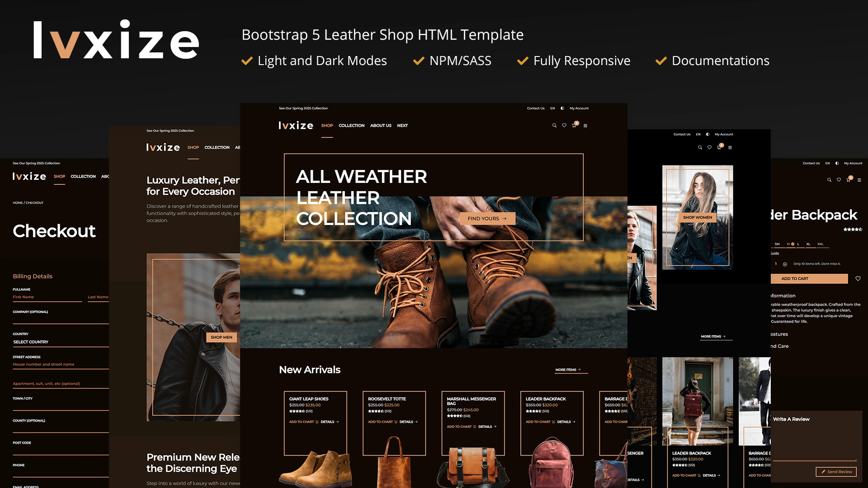Add center Leader Backpack $320 to chart

pyautogui.click(x=540, y=422)
